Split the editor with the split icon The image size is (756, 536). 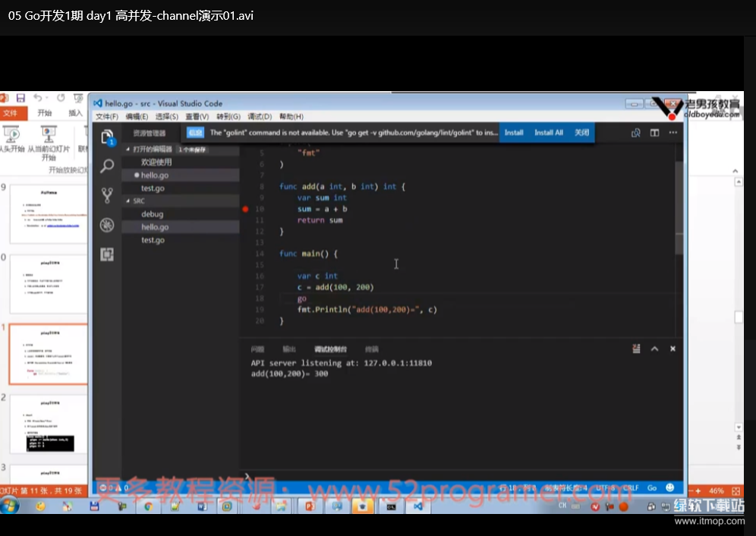point(654,133)
